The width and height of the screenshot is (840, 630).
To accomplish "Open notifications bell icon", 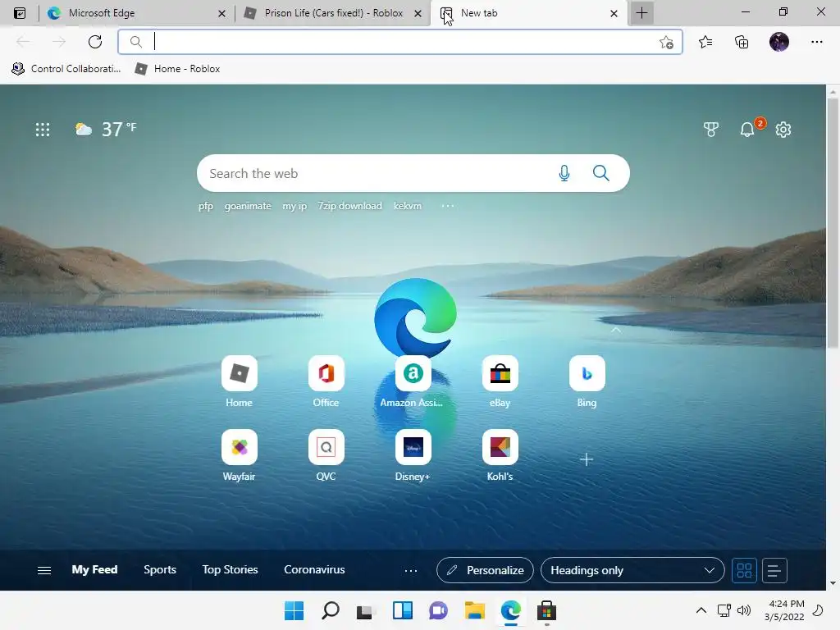I will coord(748,129).
